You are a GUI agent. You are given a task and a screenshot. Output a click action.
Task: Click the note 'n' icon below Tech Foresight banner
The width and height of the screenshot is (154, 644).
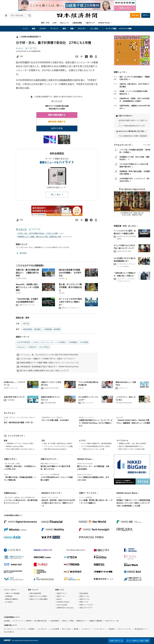(x=81, y=220)
